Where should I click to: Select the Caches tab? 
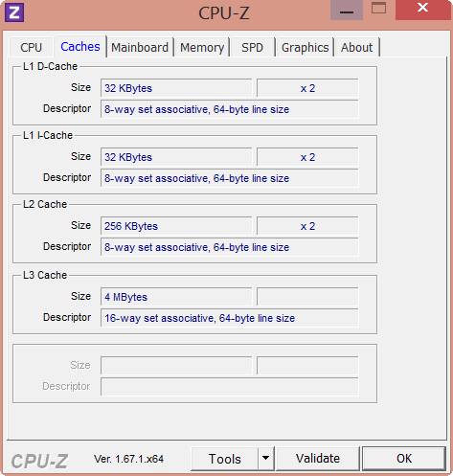pos(80,46)
